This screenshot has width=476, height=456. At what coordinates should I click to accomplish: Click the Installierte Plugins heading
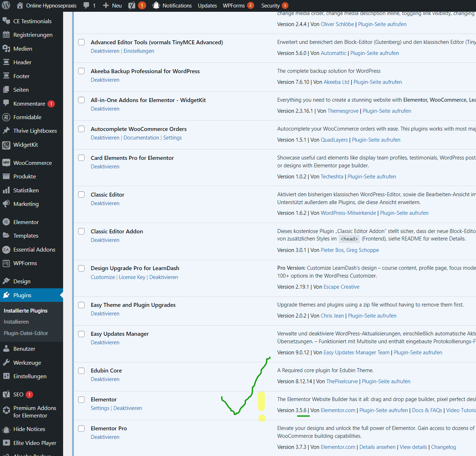pos(25,311)
